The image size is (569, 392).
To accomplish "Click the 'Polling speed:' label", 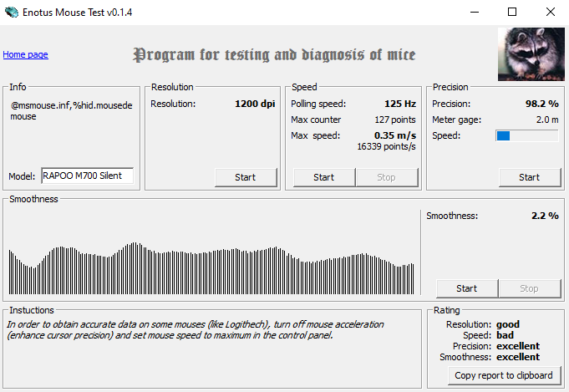I will point(318,104).
